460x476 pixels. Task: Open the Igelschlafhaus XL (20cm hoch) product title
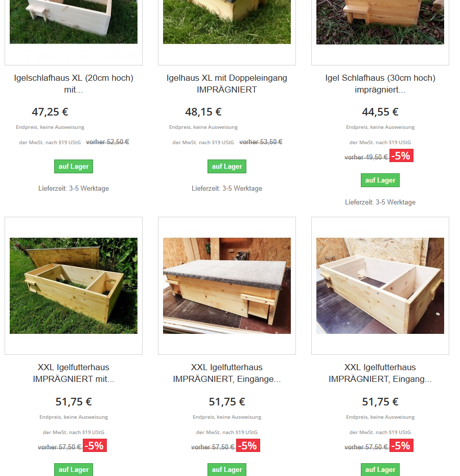(74, 84)
